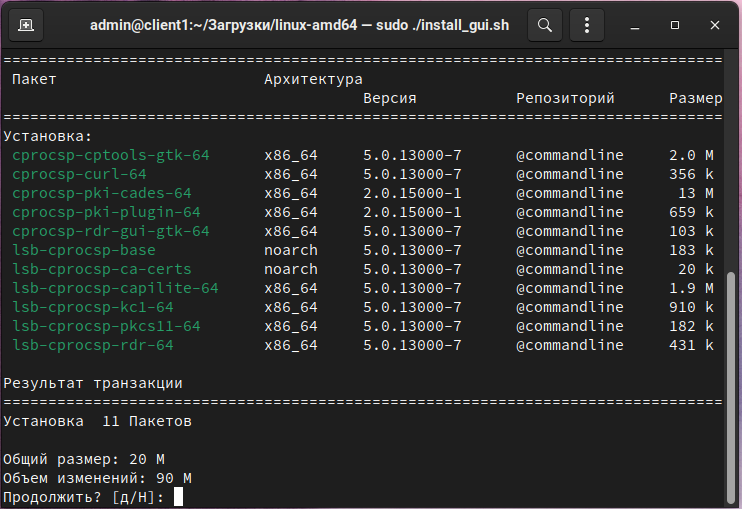This screenshot has height=509, width=742.
Task: Click package name lsb-cprocsp-base
Action: coord(84,250)
